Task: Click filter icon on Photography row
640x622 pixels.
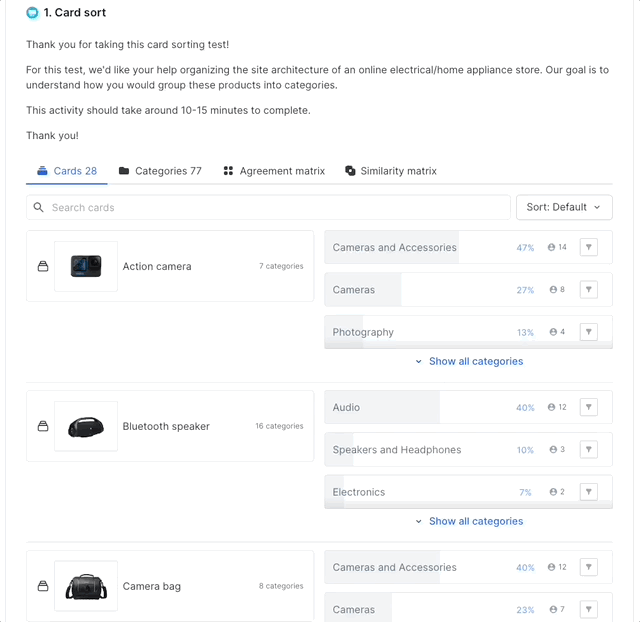Action: (589, 332)
